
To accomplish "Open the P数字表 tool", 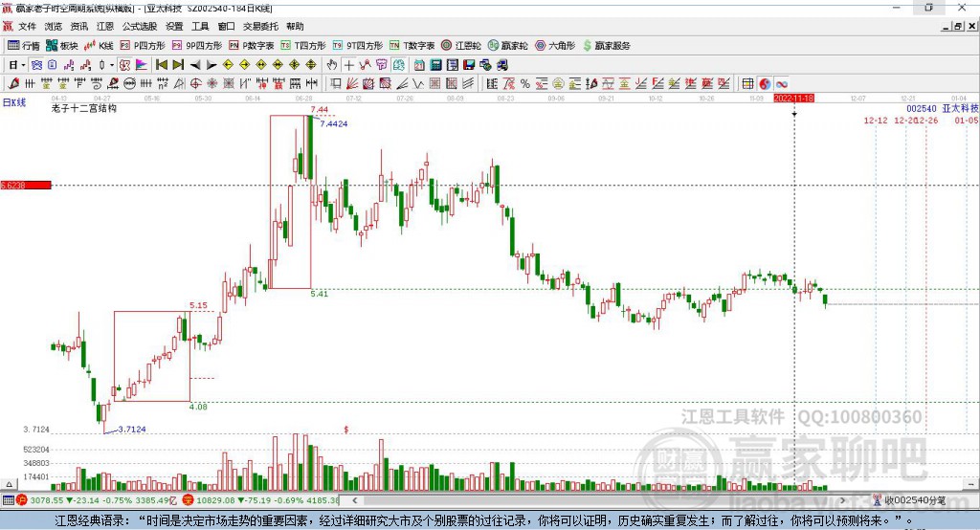I will [252, 46].
